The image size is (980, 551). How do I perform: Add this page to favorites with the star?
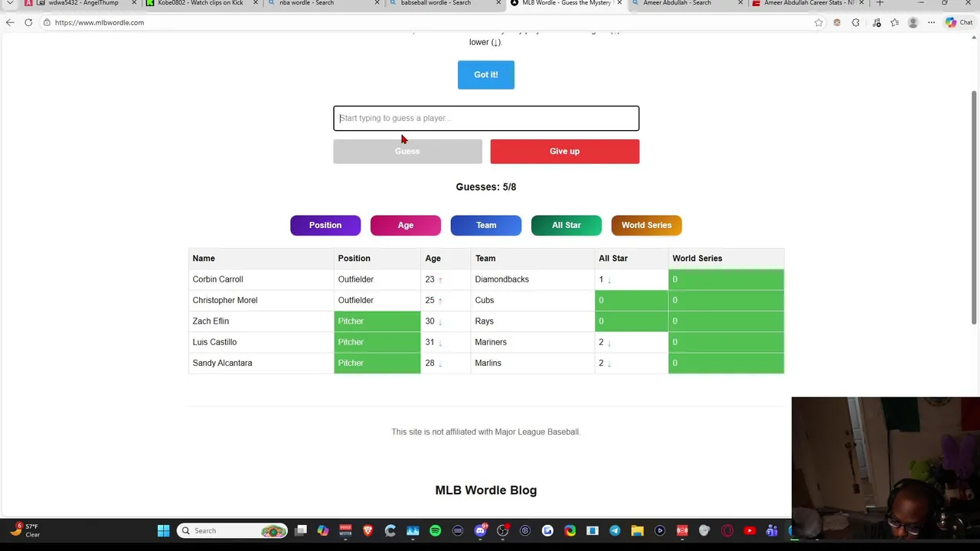pos(818,22)
